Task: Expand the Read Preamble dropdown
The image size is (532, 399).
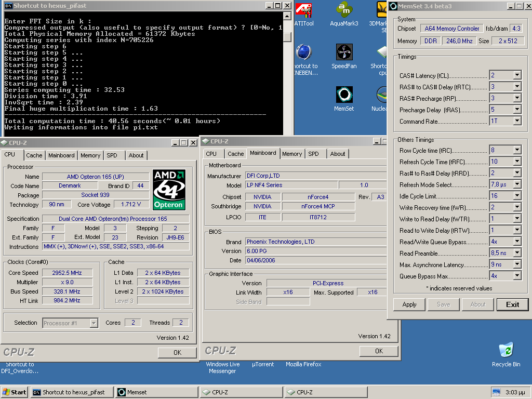Action: point(517,253)
